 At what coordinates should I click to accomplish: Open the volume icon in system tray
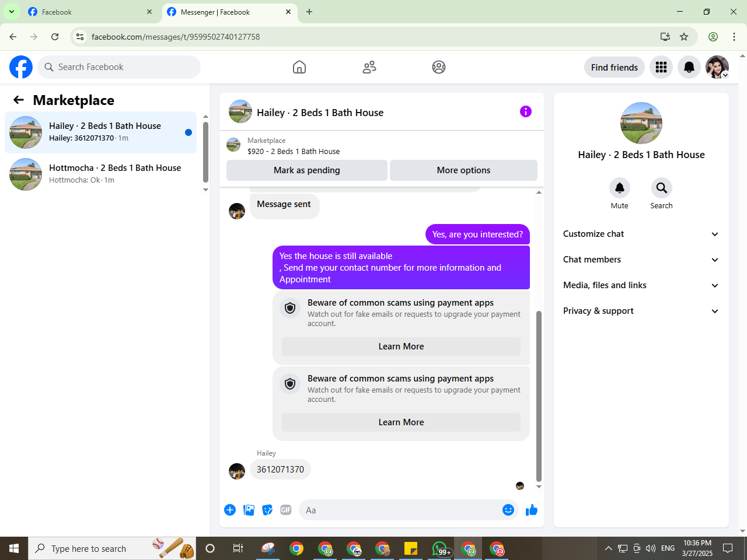pos(651,548)
